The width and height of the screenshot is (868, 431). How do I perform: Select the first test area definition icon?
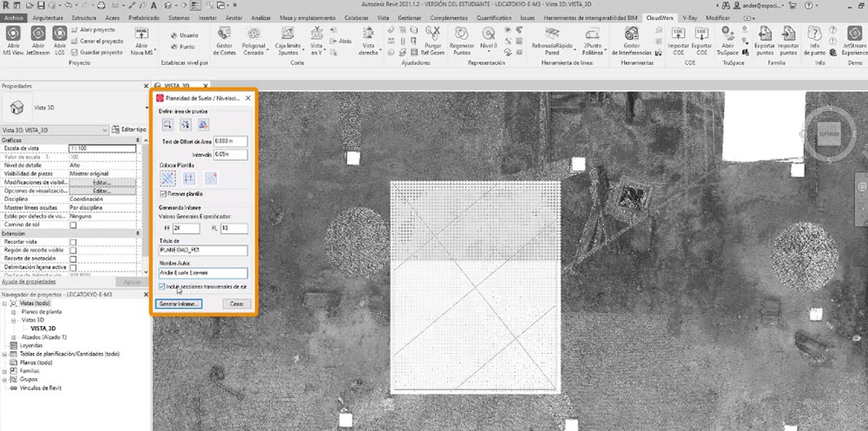tap(166, 125)
